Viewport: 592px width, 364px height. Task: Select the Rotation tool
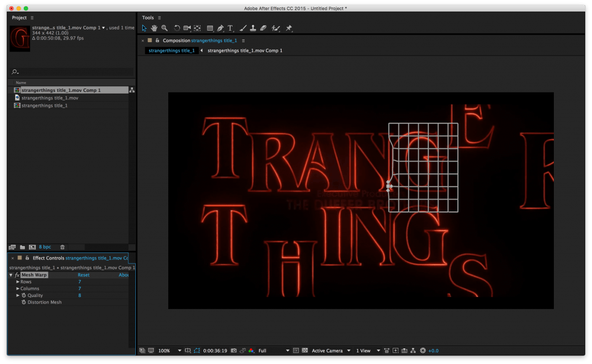[176, 28]
